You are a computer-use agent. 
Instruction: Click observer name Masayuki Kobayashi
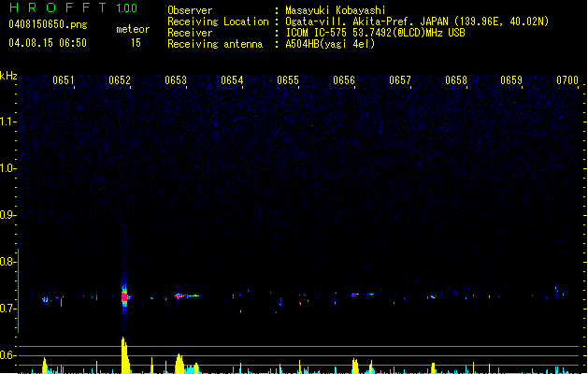coord(336,10)
